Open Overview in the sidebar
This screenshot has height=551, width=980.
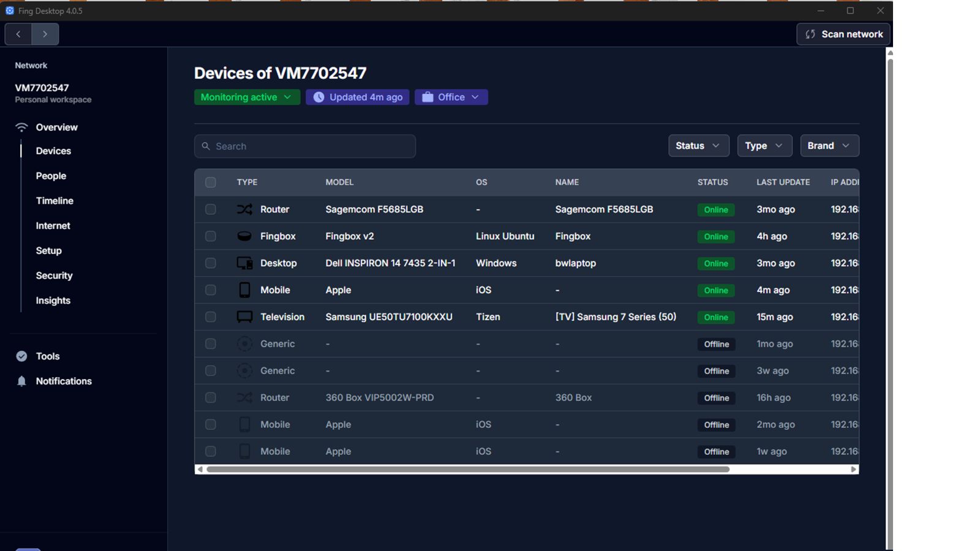pyautogui.click(x=56, y=127)
